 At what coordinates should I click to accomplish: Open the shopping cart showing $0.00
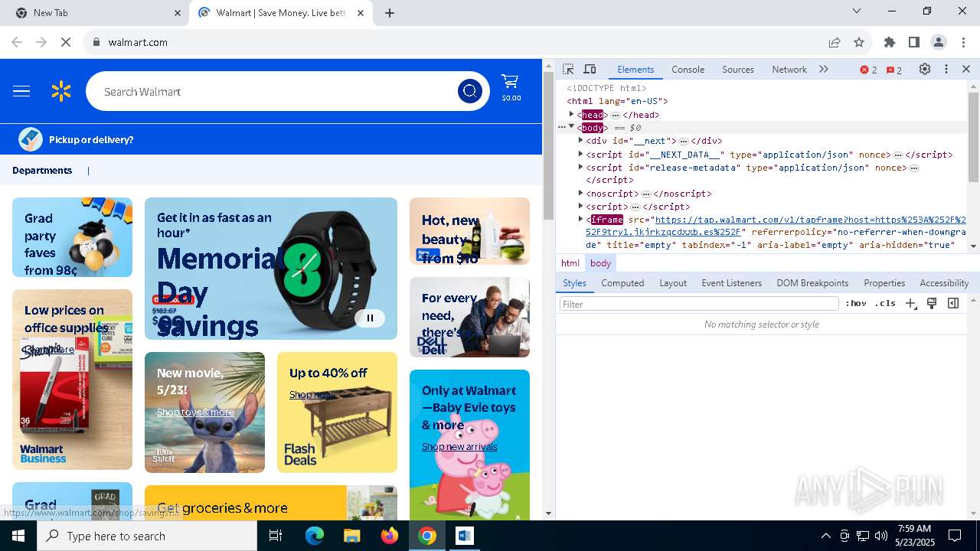[511, 87]
